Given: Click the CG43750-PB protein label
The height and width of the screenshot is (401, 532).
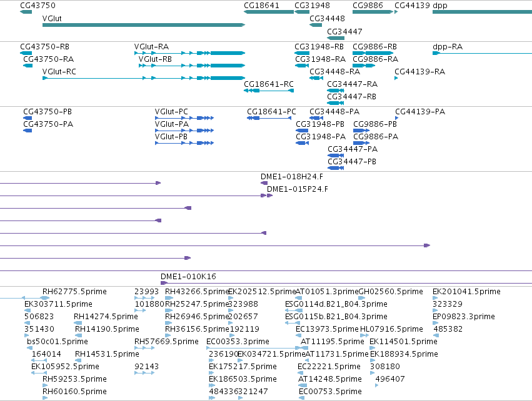Looking at the screenshot, I should (x=48, y=112).
